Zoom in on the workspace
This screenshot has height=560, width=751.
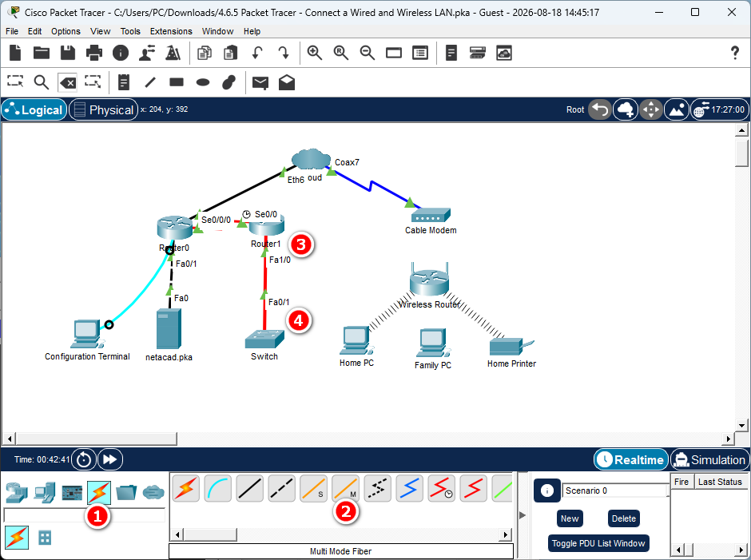point(315,53)
